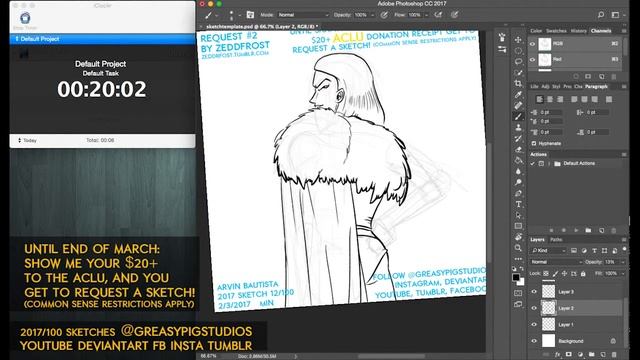Select the Quick Selection tool

click(x=518, y=73)
